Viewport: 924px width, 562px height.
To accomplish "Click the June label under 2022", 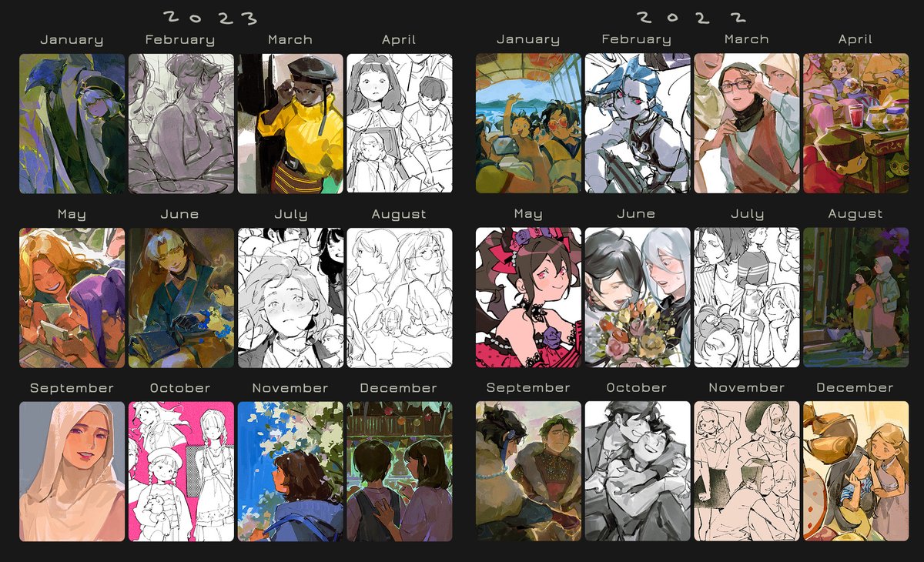I will point(638,213).
